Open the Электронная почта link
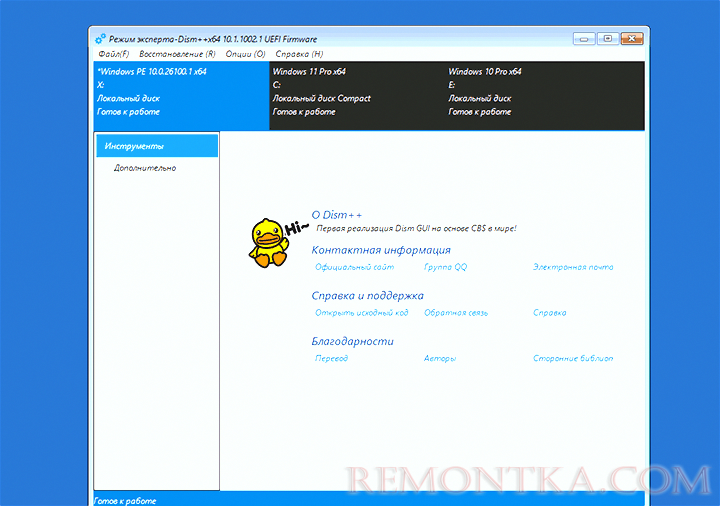The width and height of the screenshot is (720, 506). click(x=573, y=267)
